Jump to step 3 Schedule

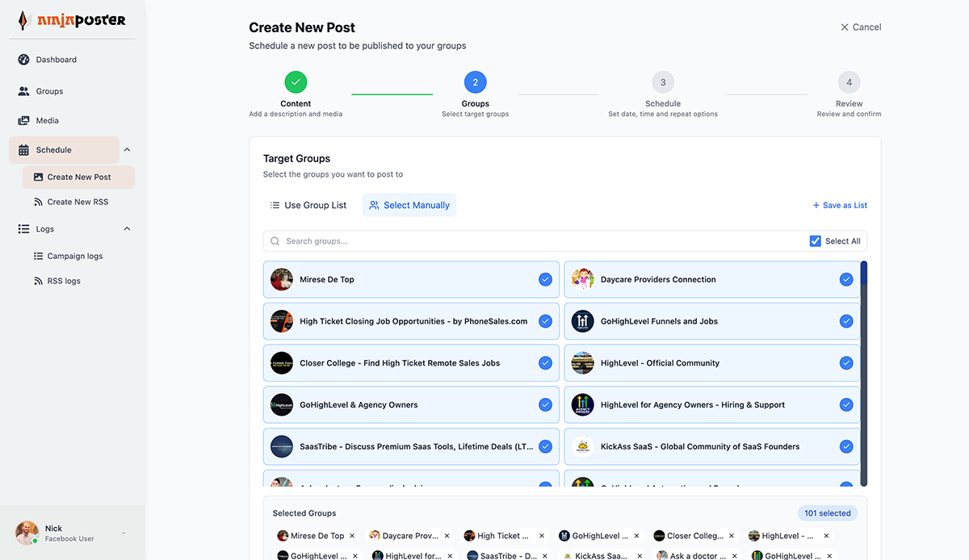(x=663, y=82)
